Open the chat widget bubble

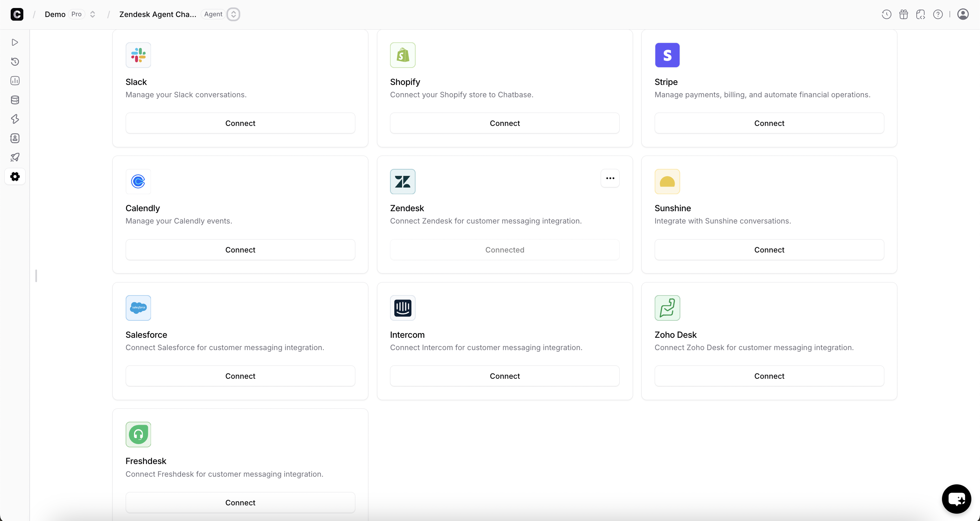956,499
